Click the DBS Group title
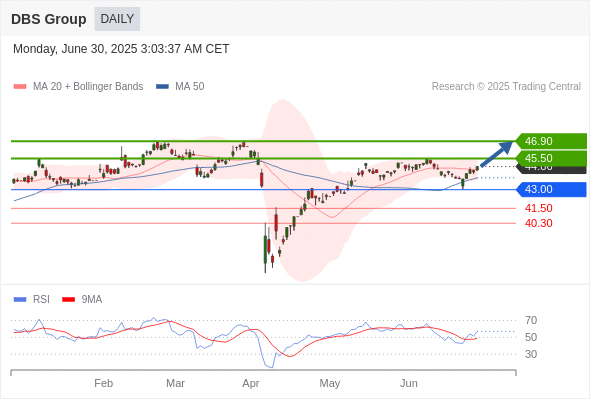This screenshot has width=590, height=400. 49,19
